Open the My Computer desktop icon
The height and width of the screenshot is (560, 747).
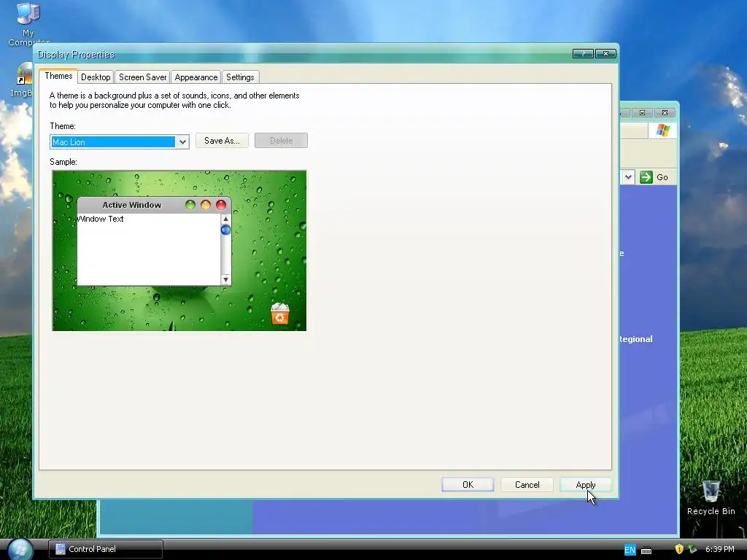click(x=28, y=24)
